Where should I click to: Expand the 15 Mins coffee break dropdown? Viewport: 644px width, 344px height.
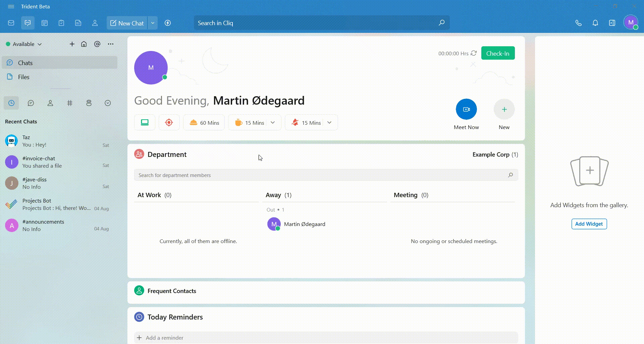(x=273, y=123)
